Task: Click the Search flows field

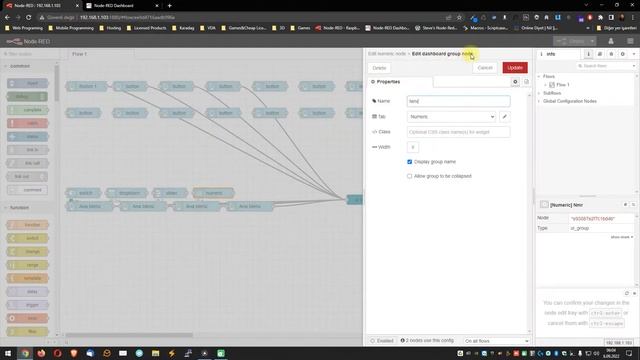Action: click(x=605, y=66)
